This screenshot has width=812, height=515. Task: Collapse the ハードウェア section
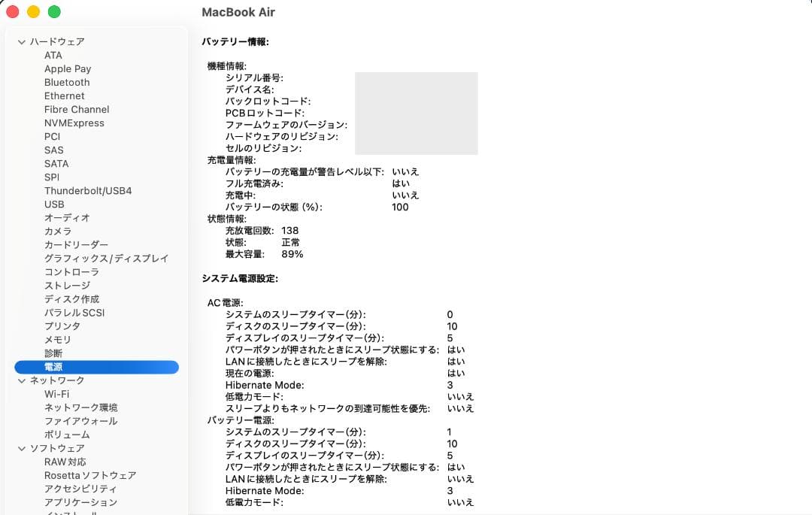[x=21, y=41]
